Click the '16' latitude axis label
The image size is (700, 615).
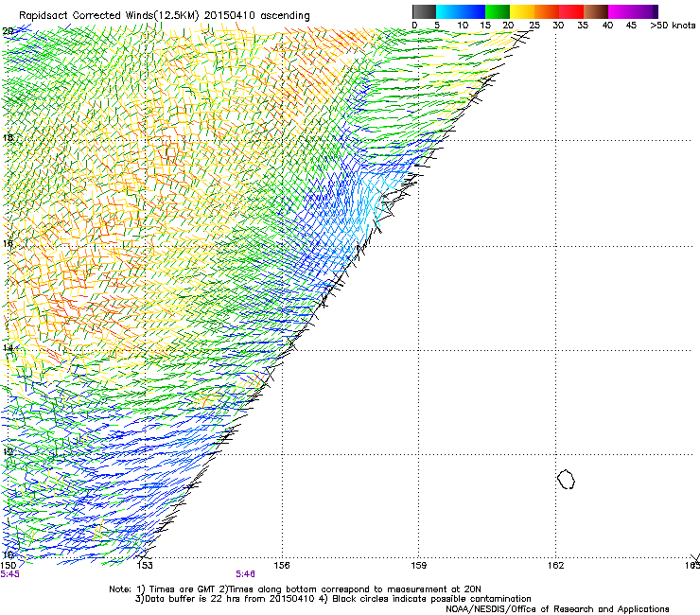tap(8, 243)
